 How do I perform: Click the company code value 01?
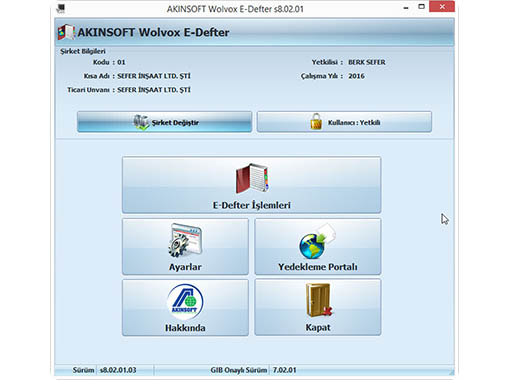[x=121, y=62]
